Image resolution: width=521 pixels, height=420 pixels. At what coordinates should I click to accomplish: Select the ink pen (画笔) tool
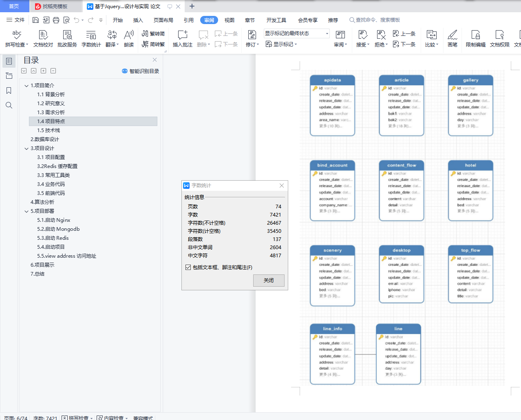pos(452,39)
